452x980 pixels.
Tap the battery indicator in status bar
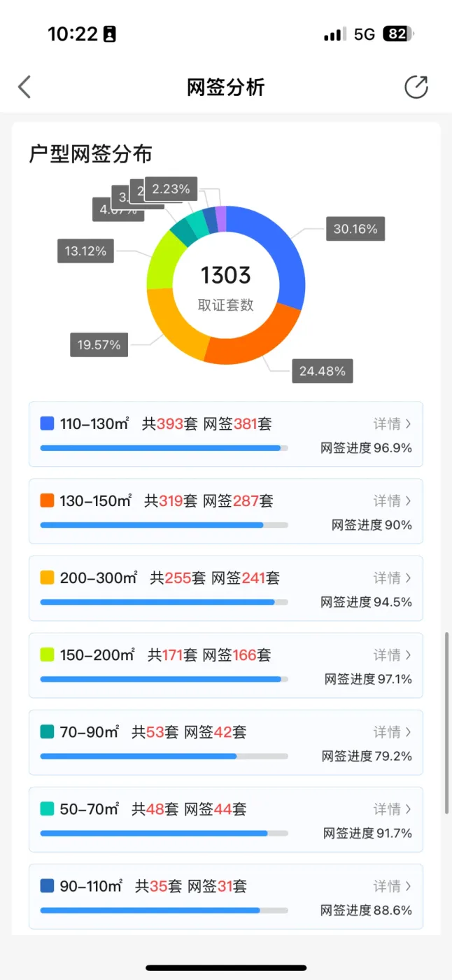coord(397,34)
